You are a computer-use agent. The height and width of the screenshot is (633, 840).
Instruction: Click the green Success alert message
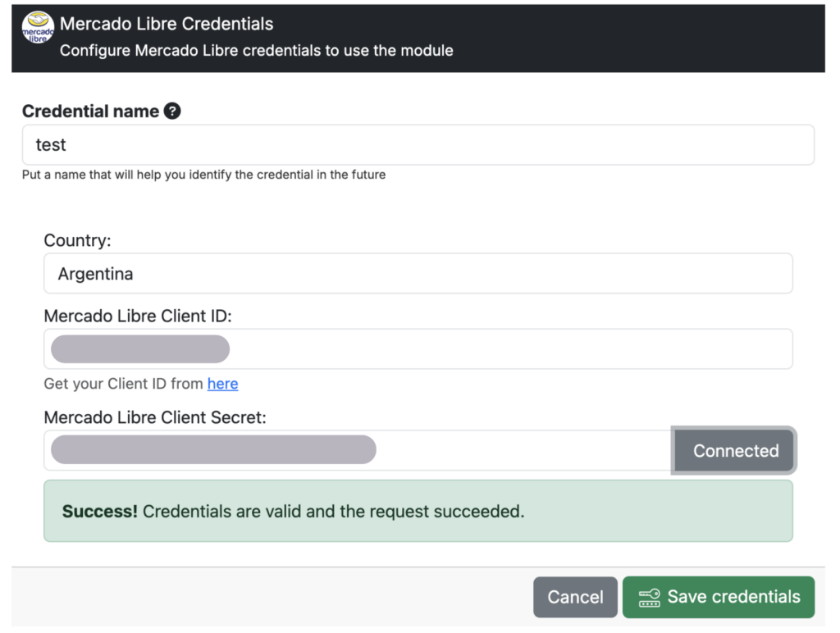(418, 511)
